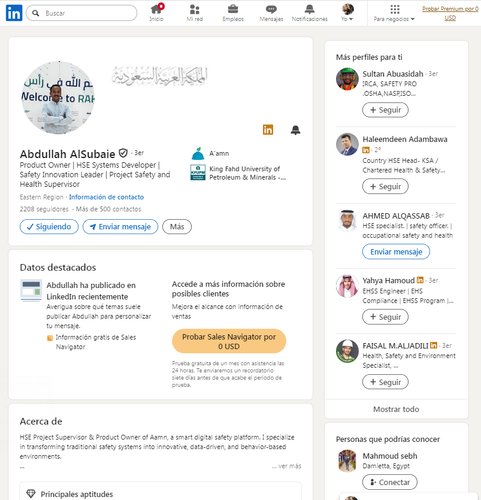Open Mi red network icon

pyautogui.click(x=195, y=13)
